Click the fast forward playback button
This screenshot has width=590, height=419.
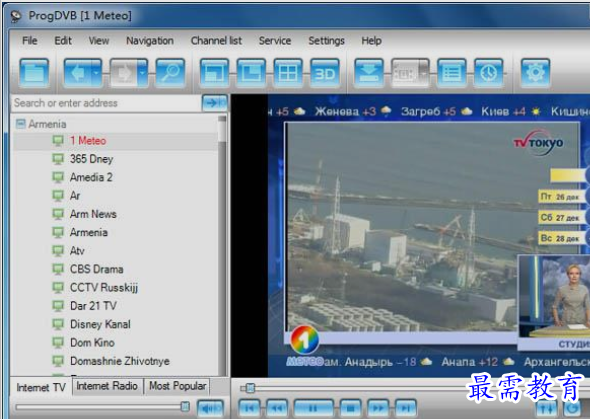(378, 408)
